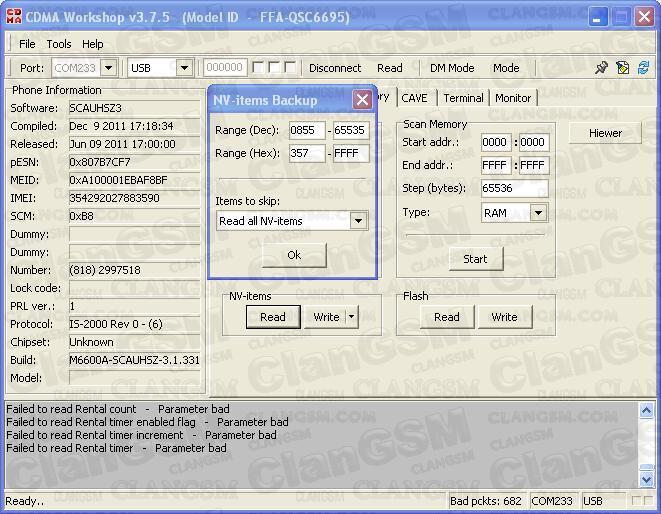Minimize the CDMA Workshop window
The width and height of the screenshot is (661, 514).
(597, 17)
